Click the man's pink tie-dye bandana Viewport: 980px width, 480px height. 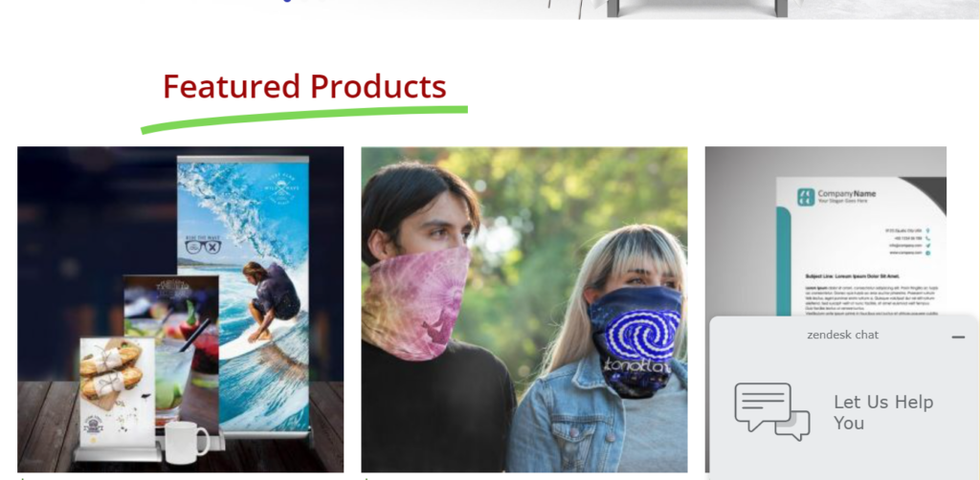(x=415, y=302)
